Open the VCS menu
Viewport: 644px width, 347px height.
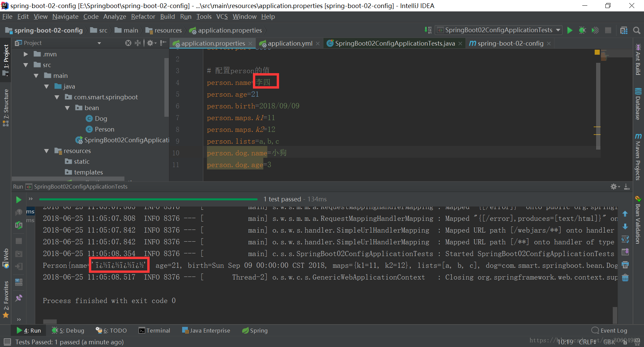222,16
